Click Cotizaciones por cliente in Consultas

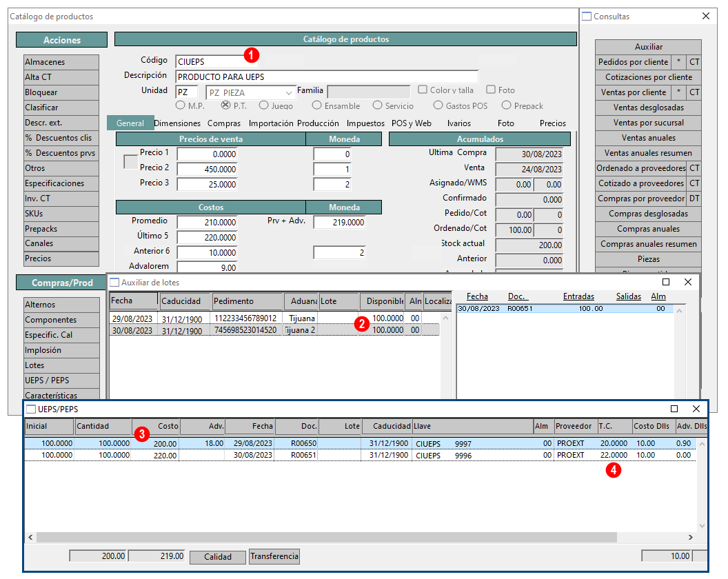pyautogui.click(x=648, y=77)
